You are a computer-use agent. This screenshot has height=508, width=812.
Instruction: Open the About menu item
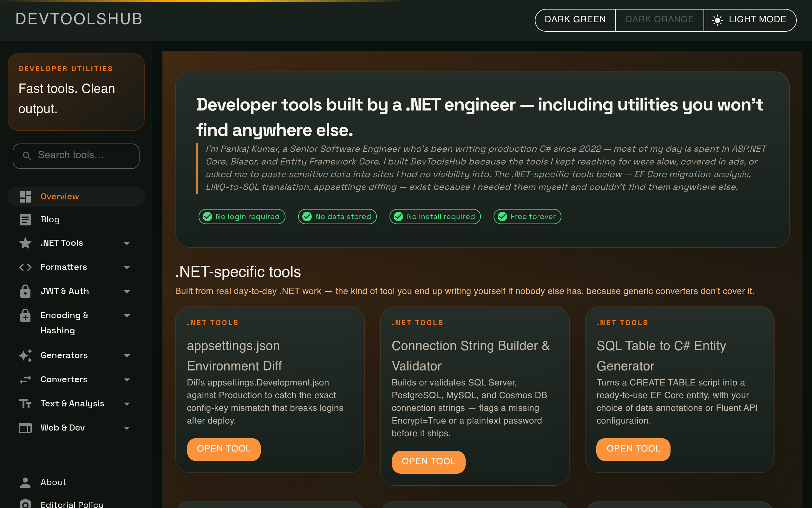(76, 483)
